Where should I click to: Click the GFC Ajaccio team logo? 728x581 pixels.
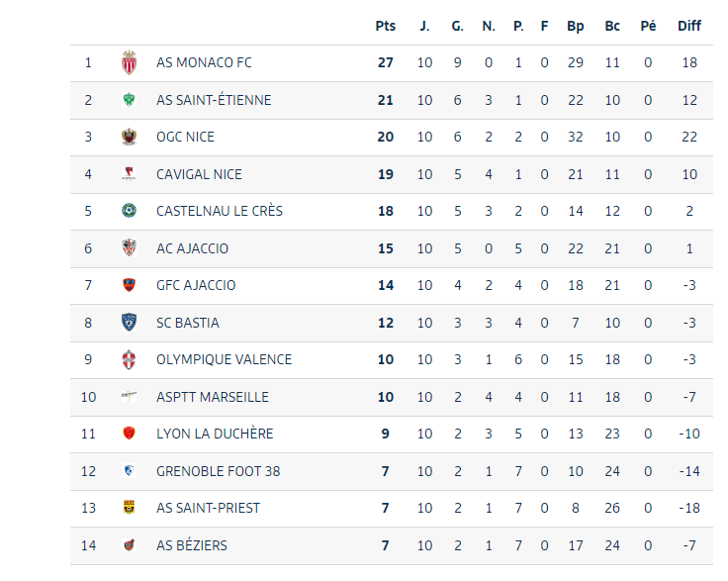[x=129, y=285]
